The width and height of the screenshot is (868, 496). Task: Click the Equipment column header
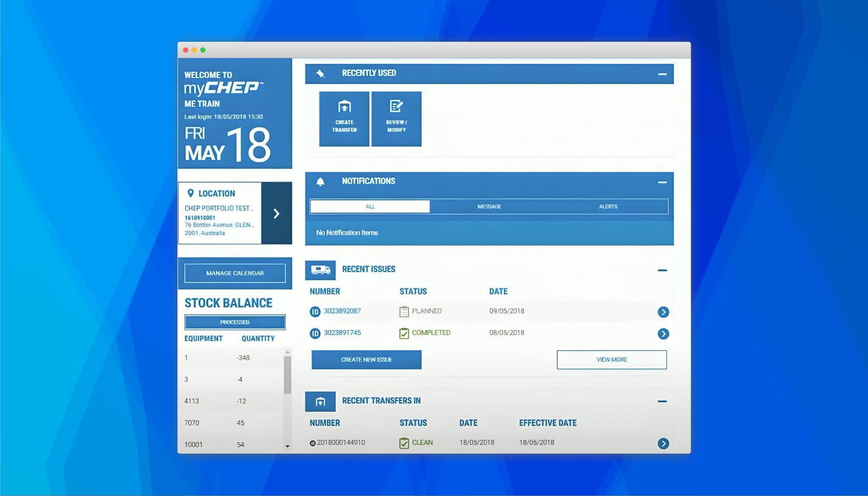click(203, 338)
